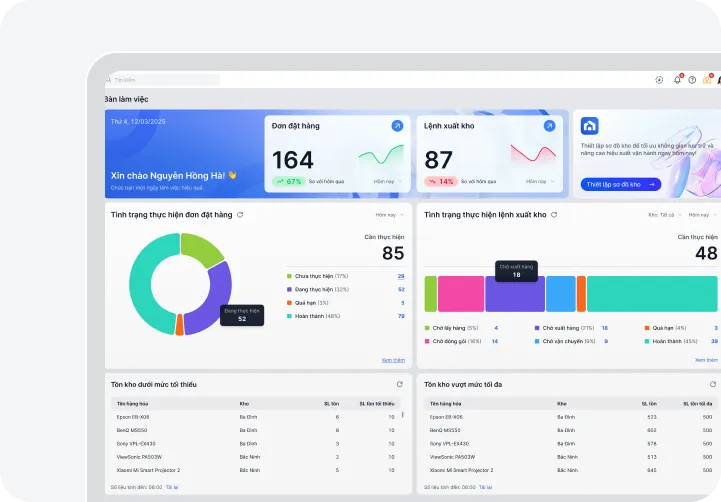Click the plus circle icon in top bar

(x=659, y=80)
